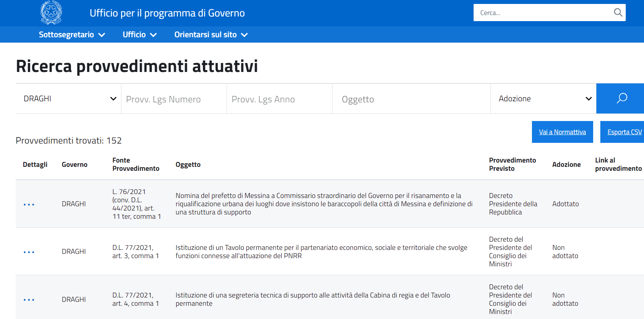The height and width of the screenshot is (319, 644).
Task: Click the Provv. Lgs Anno field
Action: tap(280, 99)
